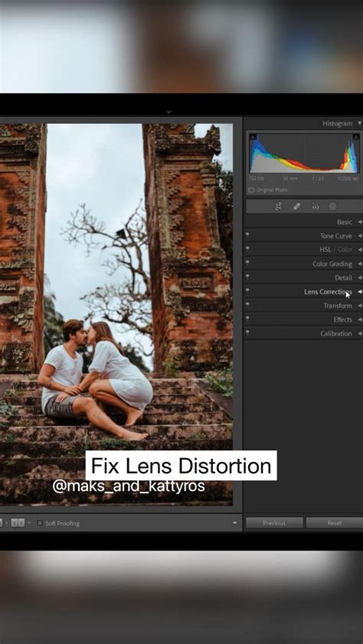Toggle the Lens Corrections panel switch
This screenshot has width=363, height=644.
click(247, 291)
